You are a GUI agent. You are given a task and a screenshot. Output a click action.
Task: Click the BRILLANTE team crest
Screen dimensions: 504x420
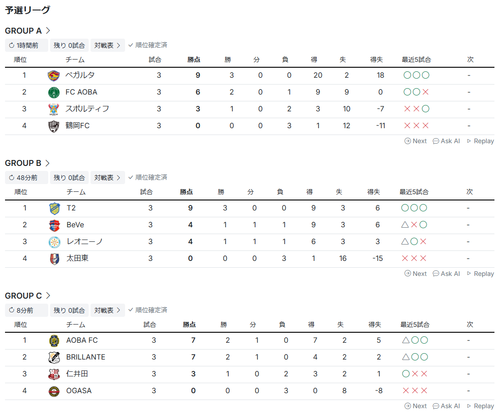click(x=54, y=357)
